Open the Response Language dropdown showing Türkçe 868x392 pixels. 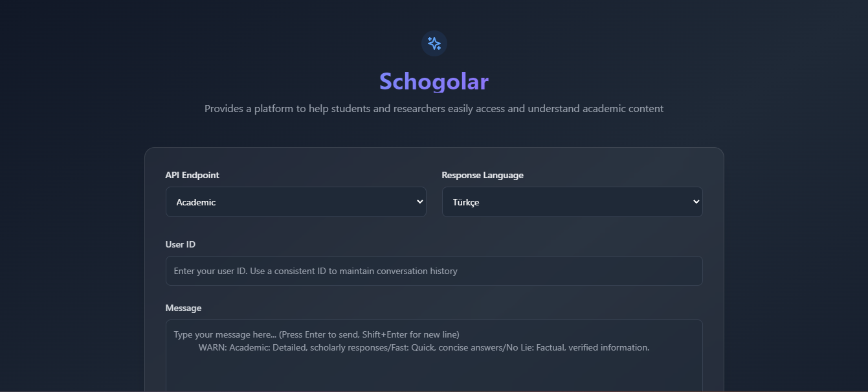[572, 202]
